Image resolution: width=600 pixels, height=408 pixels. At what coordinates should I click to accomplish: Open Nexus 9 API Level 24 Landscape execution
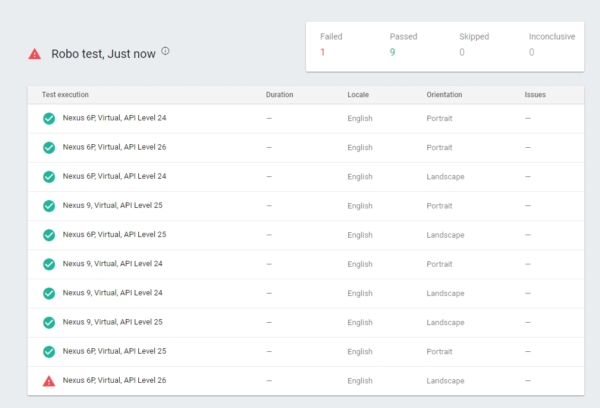[112, 293]
